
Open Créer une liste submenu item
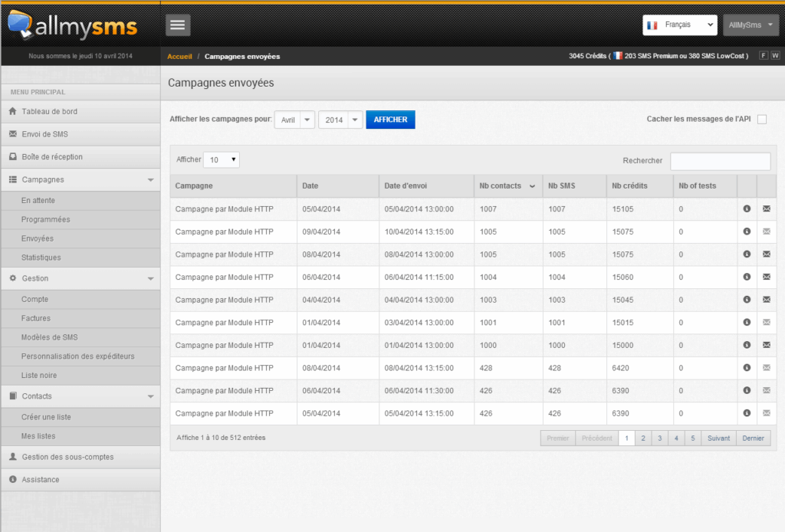80,417
